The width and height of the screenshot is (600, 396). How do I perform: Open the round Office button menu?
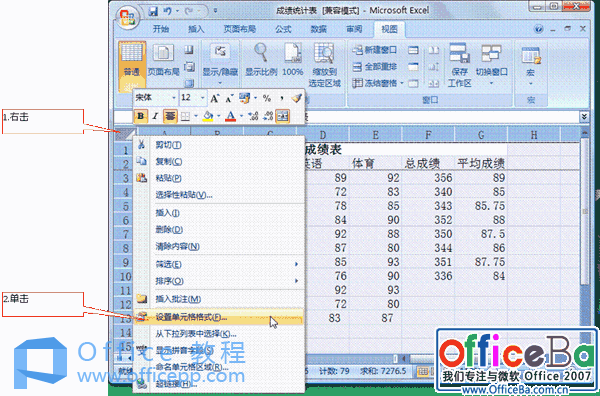point(127,17)
